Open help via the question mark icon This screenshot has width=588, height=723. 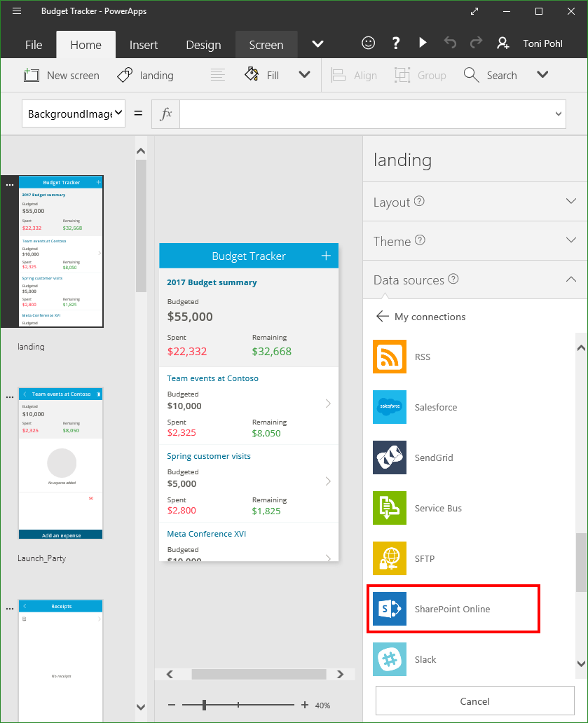(396, 43)
